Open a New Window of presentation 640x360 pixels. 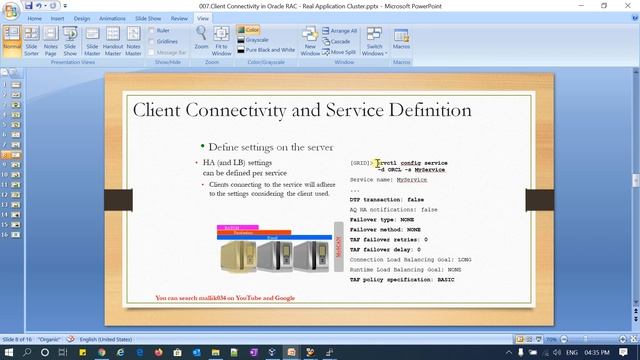click(310, 41)
